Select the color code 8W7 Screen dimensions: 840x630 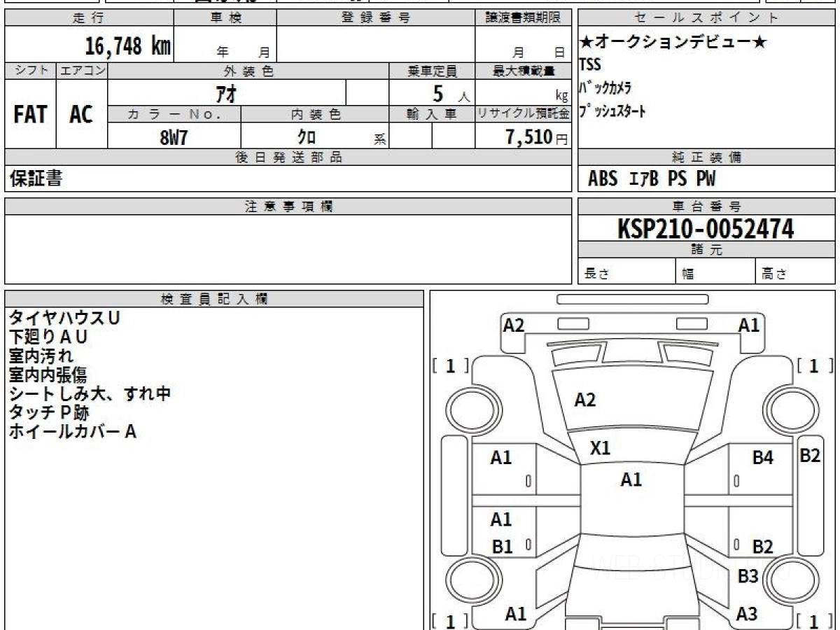coord(174,136)
